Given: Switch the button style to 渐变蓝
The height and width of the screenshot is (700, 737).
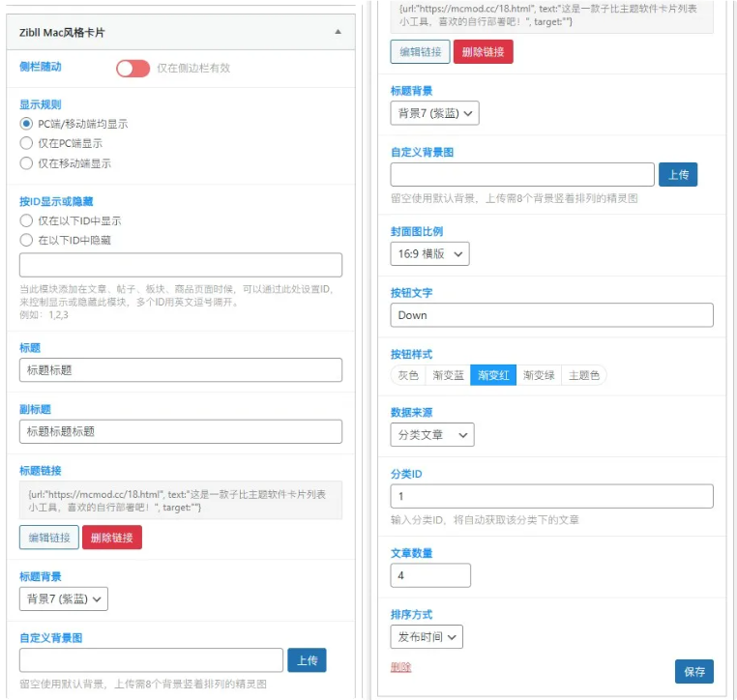Looking at the screenshot, I should (447, 375).
